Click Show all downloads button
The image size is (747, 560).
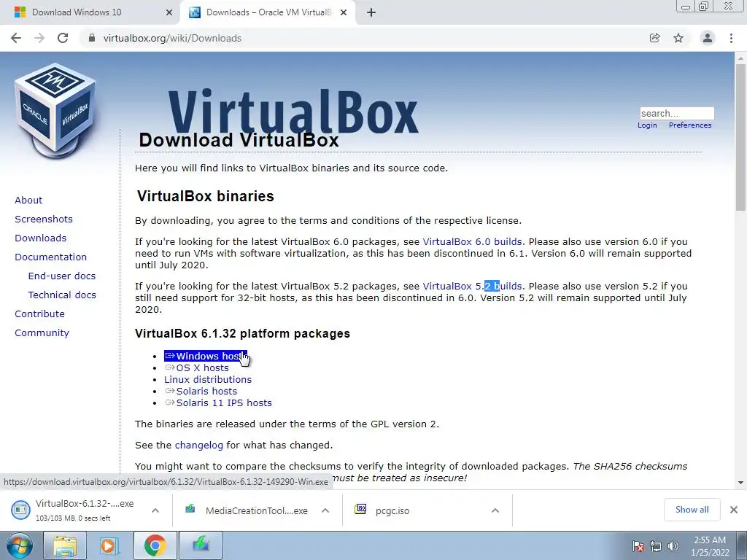click(692, 510)
